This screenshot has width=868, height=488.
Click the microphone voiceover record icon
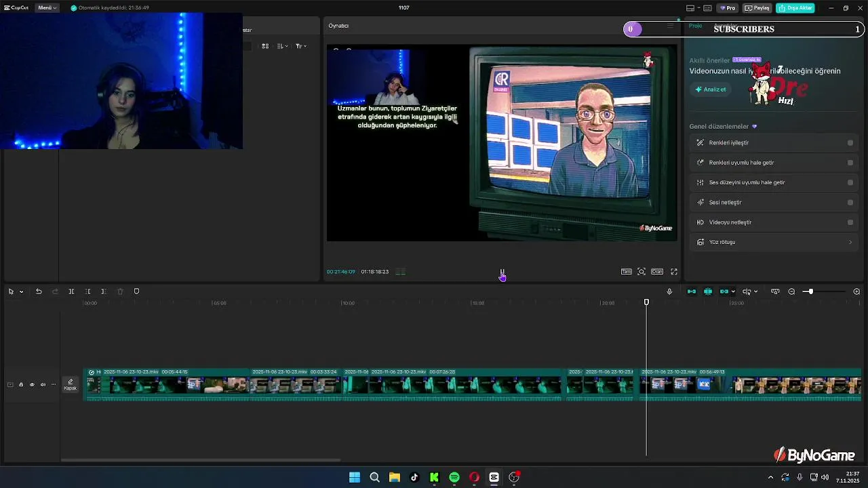[x=669, y=291]
